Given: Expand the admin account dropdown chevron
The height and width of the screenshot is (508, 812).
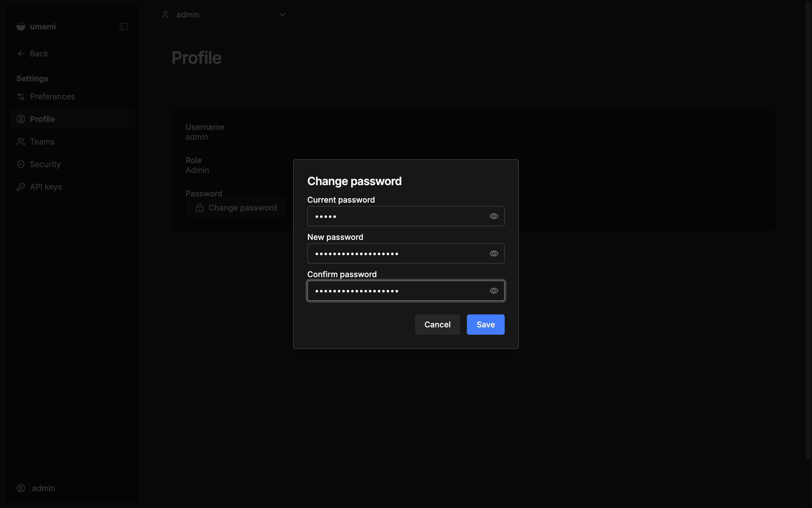Looking at the screenshot, I should point(283,15).
